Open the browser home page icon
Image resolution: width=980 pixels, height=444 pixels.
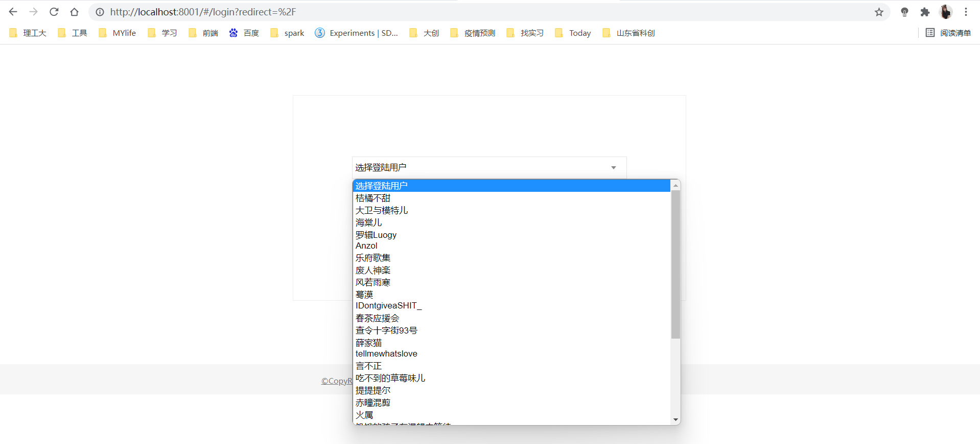coord(75,12)
